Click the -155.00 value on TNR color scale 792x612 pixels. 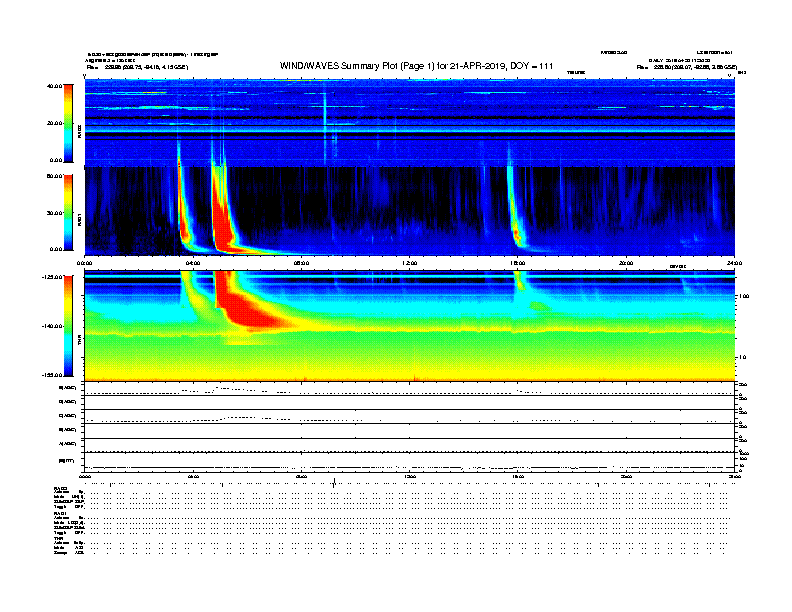point(53,375)
